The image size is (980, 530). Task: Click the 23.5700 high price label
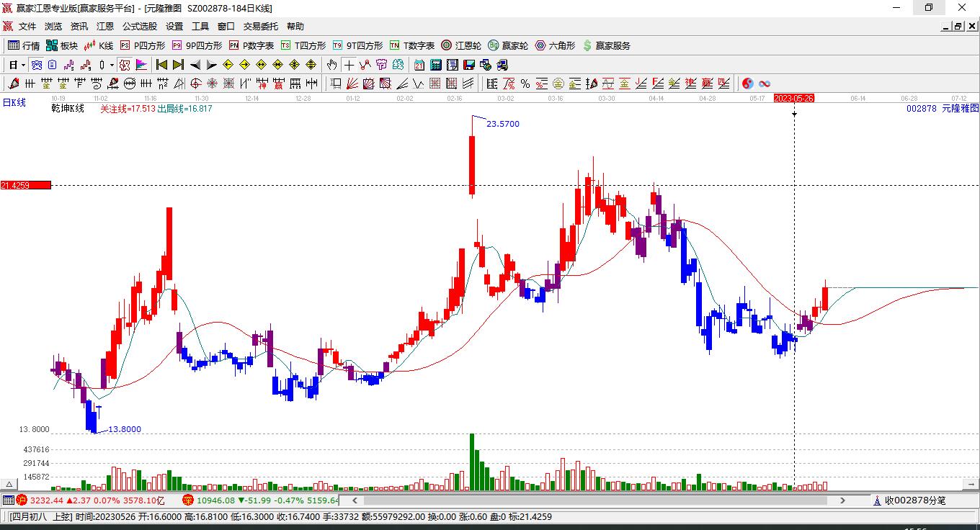pos(503,124)
